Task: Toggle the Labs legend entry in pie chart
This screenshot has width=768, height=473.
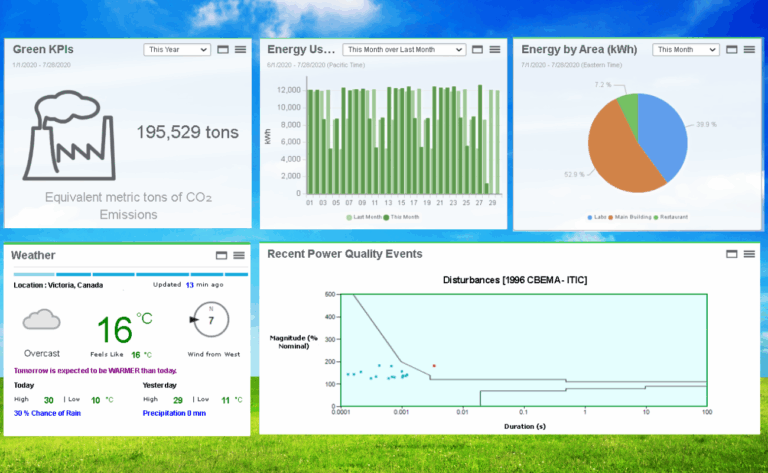Action: tap(597, 217)
